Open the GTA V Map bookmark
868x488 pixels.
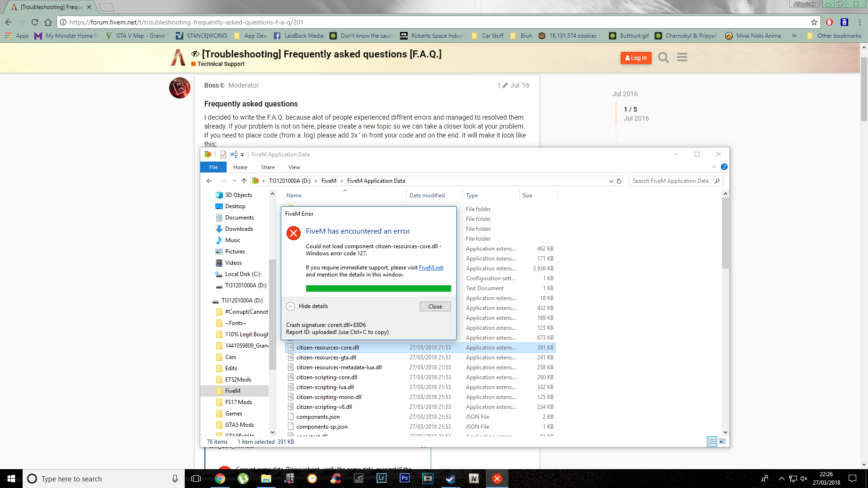click(138, 36)
